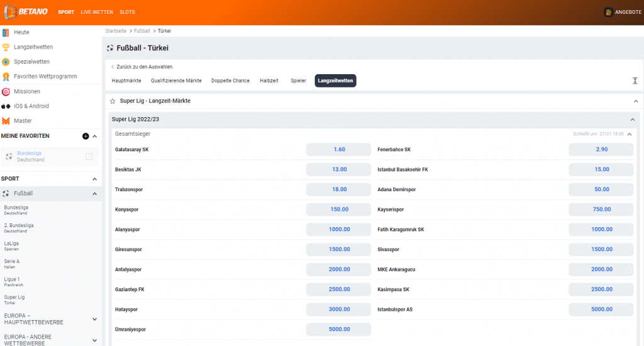Bet on Fenerbahce SK at 2.90
The height and width of the screenshot is (346, 644).
click(x=601, y=150)
